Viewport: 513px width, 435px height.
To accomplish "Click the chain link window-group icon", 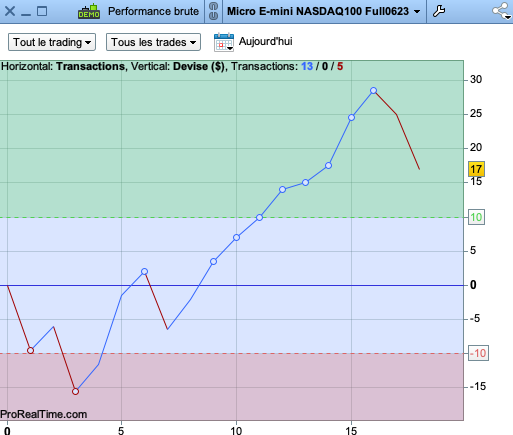I will click(213, 11).
